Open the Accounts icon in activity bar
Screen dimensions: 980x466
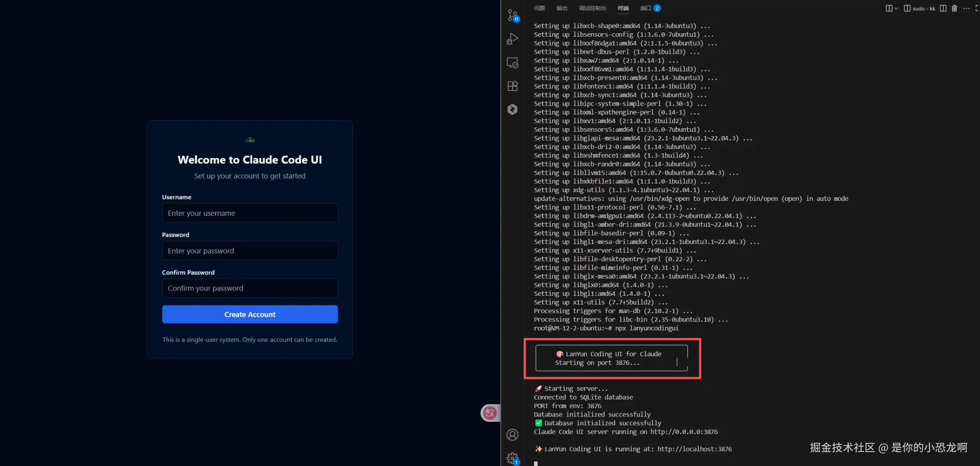coord(513,434)
